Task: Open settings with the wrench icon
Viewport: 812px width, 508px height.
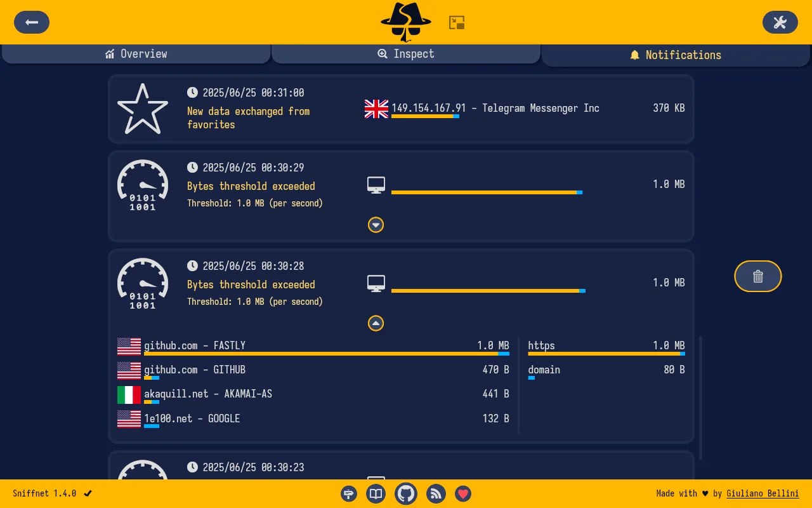Action: [780, 22]
